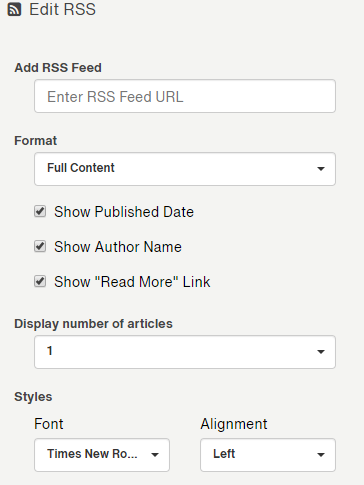Image resolution: width=364 pixels, height=485 pixels.
Task: Click the Show Published Date label text
Action: pyautogui.click(x=124, y=212)
